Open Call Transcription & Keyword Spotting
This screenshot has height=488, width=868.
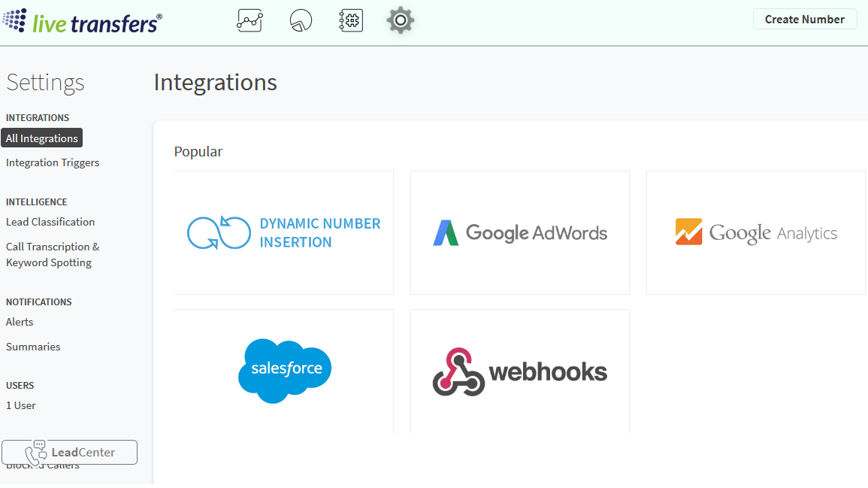(53, 255)
